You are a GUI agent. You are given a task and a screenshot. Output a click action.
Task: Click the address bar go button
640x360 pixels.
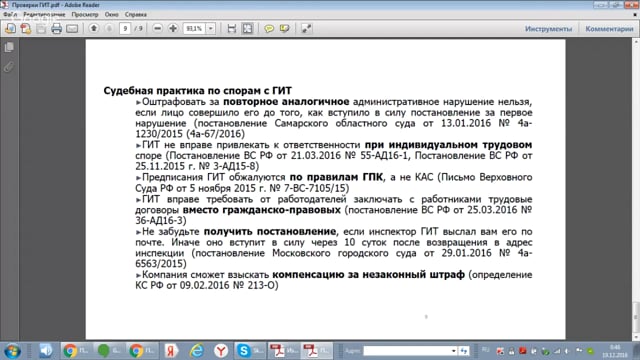(x=464, y=351)
